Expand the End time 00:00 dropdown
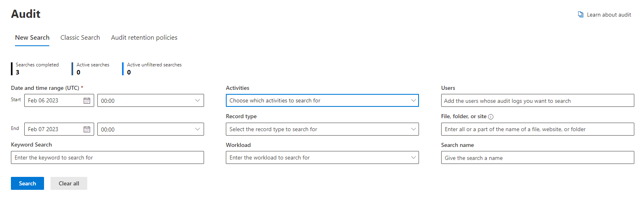Image resolution: width=644 pixels, height=204 pixels. coord(151,129)
